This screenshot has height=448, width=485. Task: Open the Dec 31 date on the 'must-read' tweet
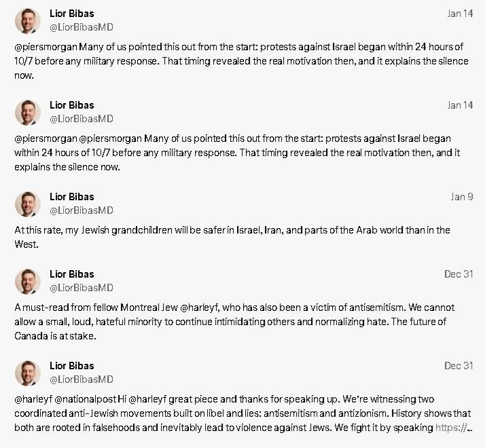459,274
